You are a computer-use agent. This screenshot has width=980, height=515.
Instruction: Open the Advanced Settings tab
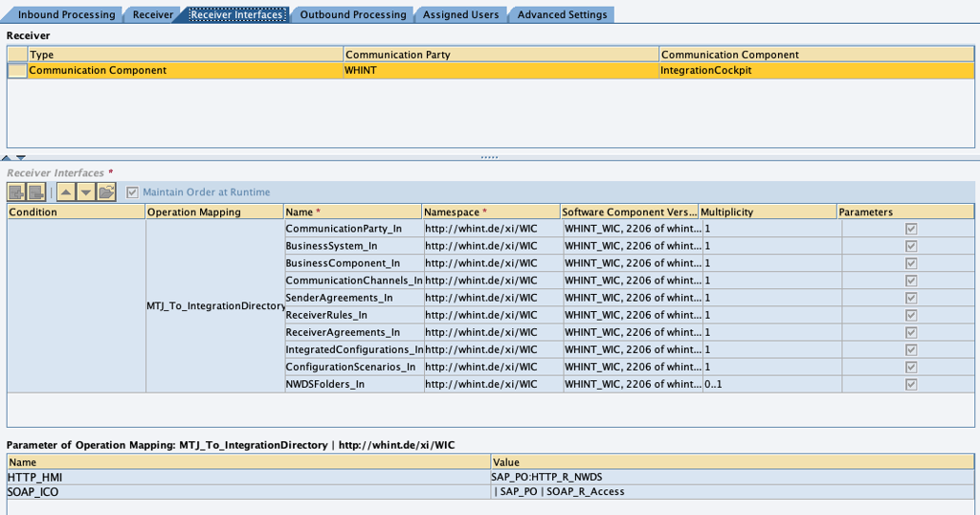tap(562, 14)
